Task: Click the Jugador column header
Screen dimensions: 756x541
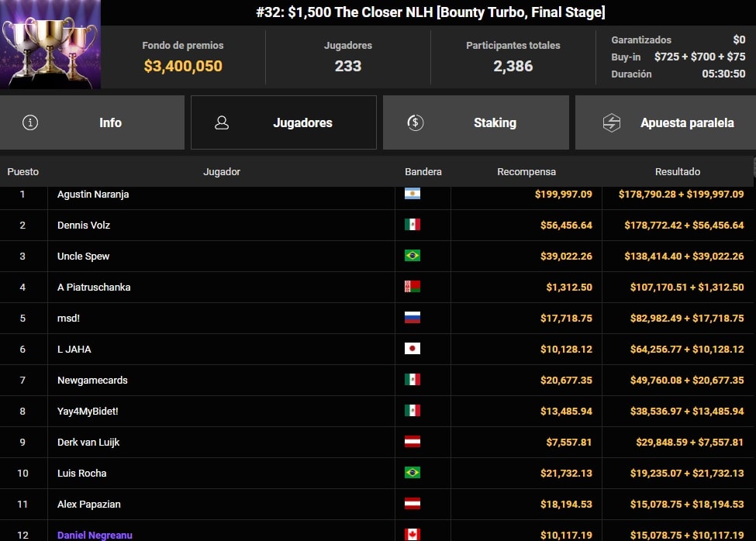Action: click(x=222, y=171)
